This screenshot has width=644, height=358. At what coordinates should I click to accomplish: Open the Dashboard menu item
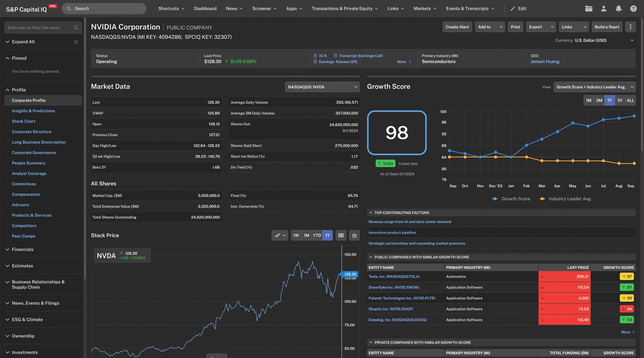click(205, 9)
